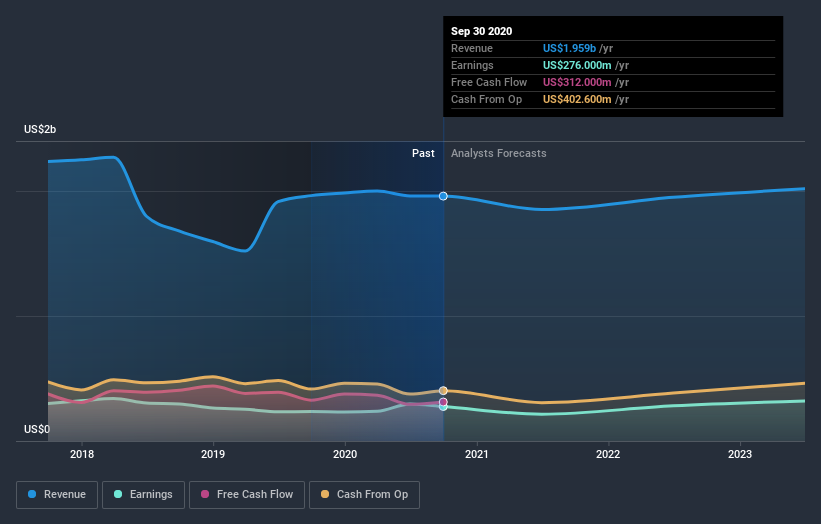Click the US$312.000m free cash flow value
The width and height of the screenshot is (821, 524).
(x=577, y=82)
